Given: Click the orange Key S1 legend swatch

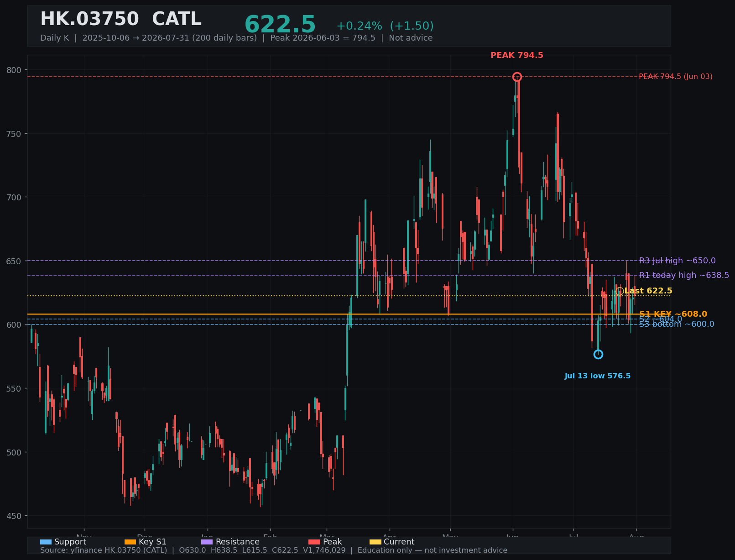Looking at the screenshot, I should [130, 542].
